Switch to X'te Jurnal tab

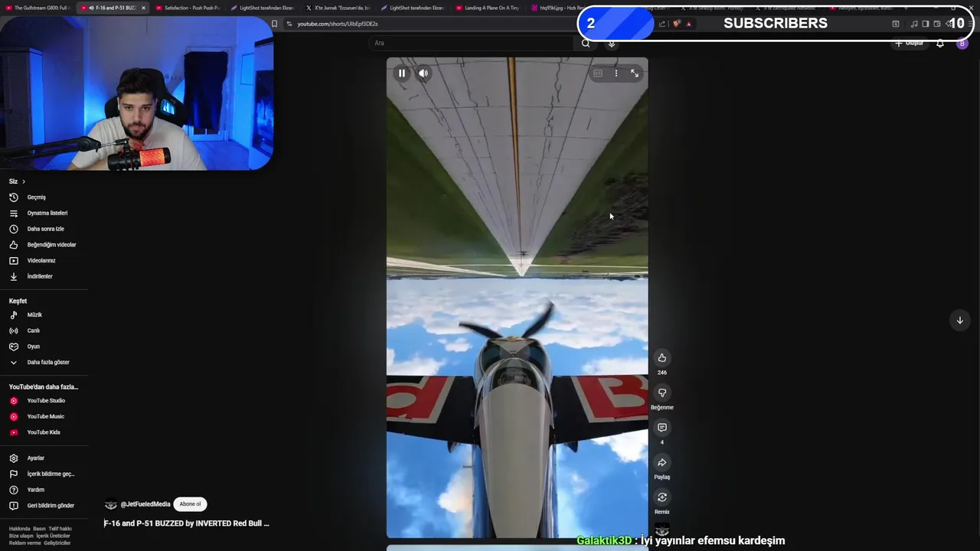tap(337, 8)
